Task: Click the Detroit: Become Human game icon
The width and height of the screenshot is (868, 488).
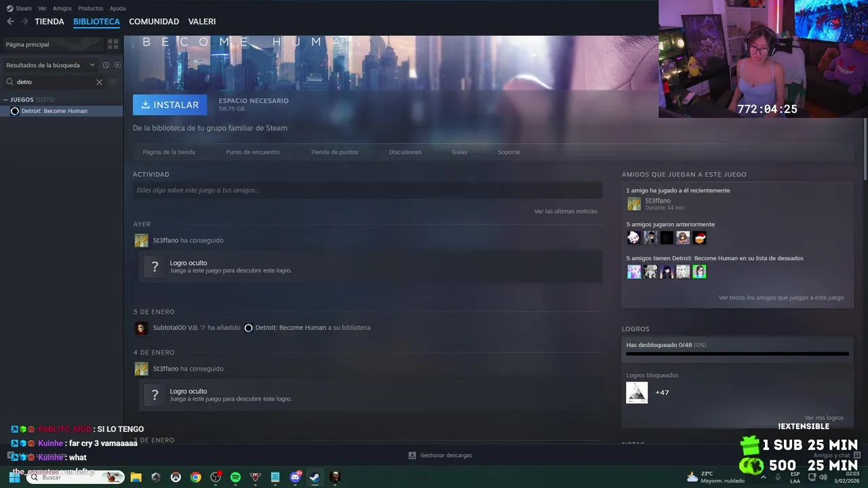Action: (15, 111)
